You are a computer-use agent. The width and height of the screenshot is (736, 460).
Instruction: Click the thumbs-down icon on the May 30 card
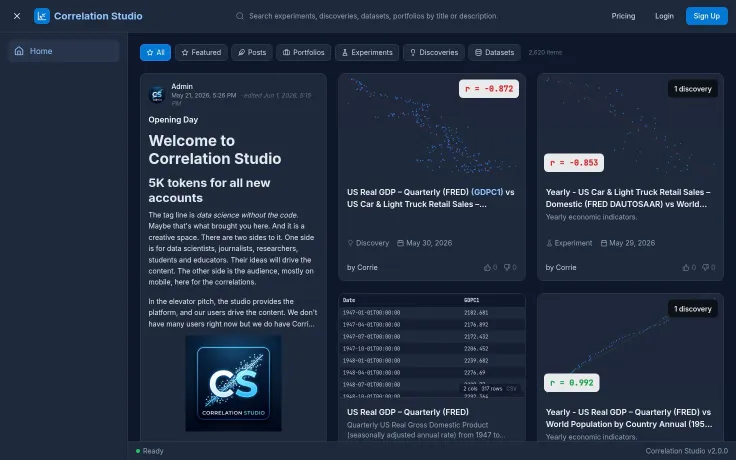pos(507,268)
